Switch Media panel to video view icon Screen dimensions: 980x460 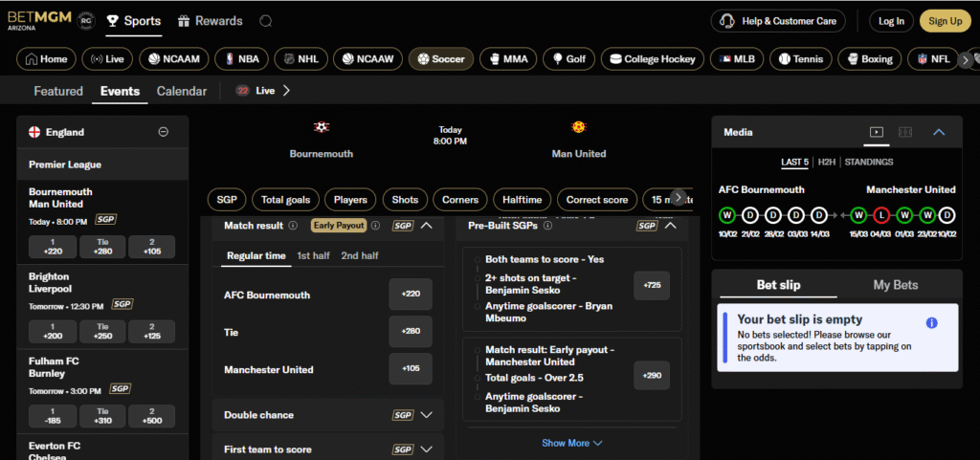877,132
